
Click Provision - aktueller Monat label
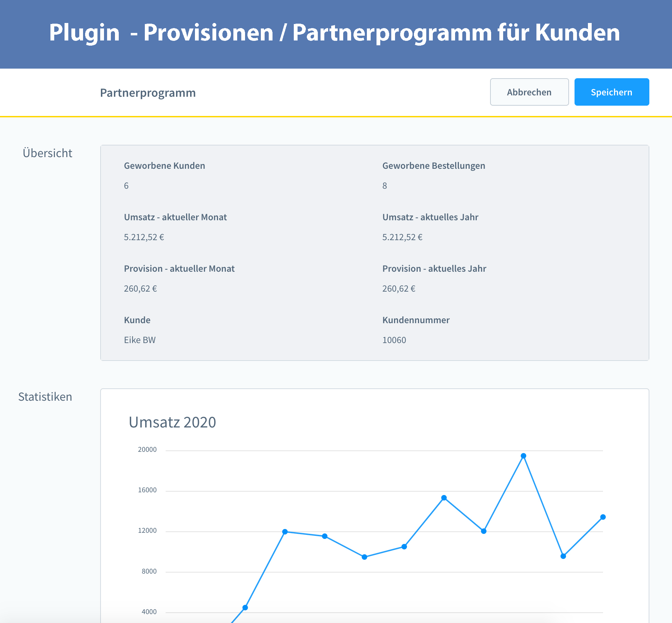click(179, 269)
